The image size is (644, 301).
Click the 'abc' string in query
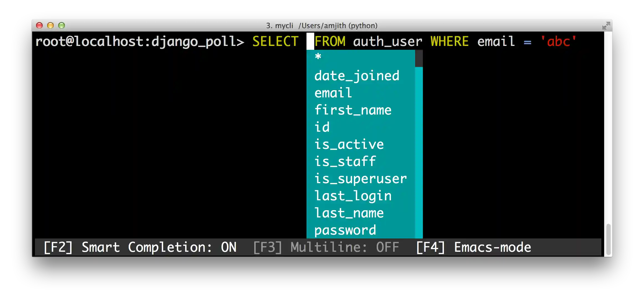(x=558, y=41)
